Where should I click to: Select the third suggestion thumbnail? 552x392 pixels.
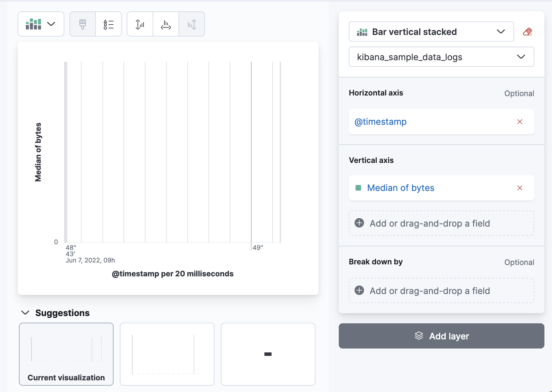(x=268, y=354)
